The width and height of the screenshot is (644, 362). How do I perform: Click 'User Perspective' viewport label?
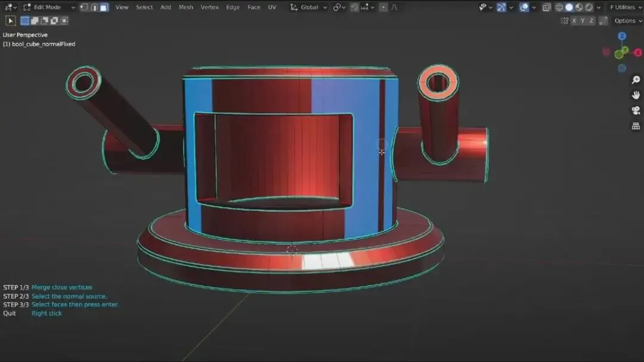click(25, 35)
